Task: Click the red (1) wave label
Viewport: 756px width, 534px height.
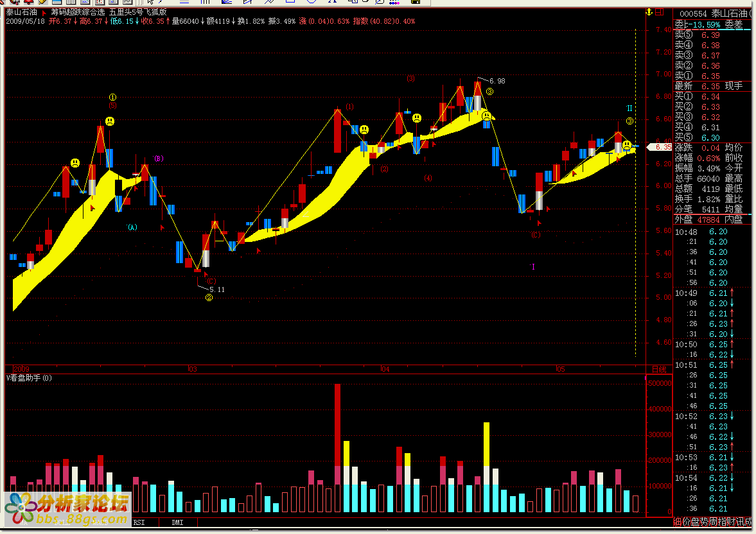Action: click(x=349, y=107)
